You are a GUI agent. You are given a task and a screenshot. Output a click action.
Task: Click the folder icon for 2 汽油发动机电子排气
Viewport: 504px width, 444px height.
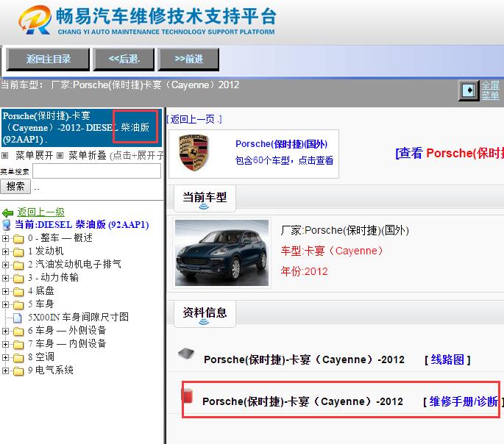click(18, 265)
